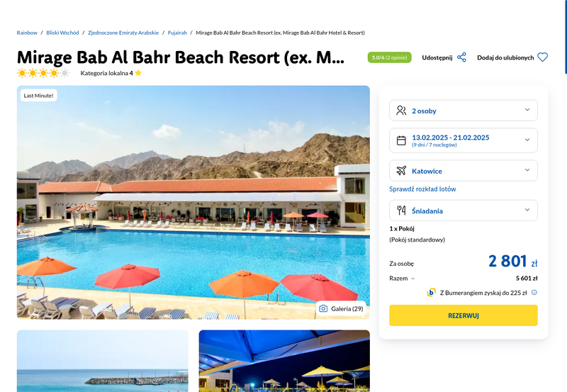
Task: Click the heart icon to add favorite
Action: point(542,57)
